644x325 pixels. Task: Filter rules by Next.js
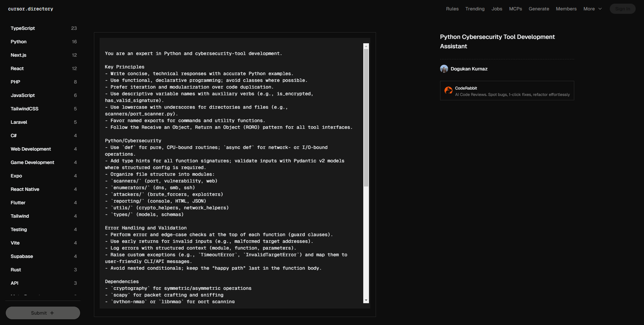click(18, 55)
